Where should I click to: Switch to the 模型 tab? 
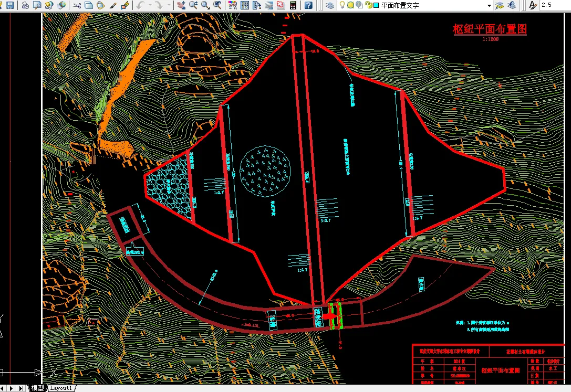click(x=37, y=388)
